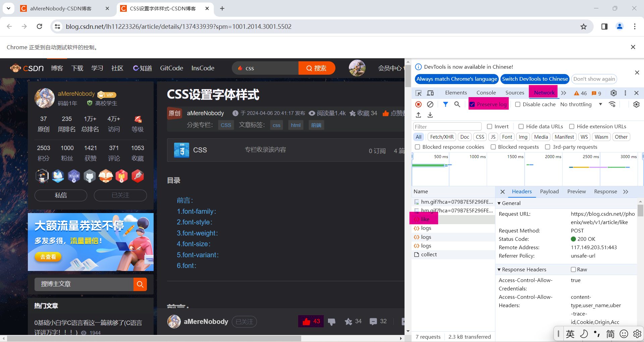Click the thumbs-up like button with 43

click(311, 322)
